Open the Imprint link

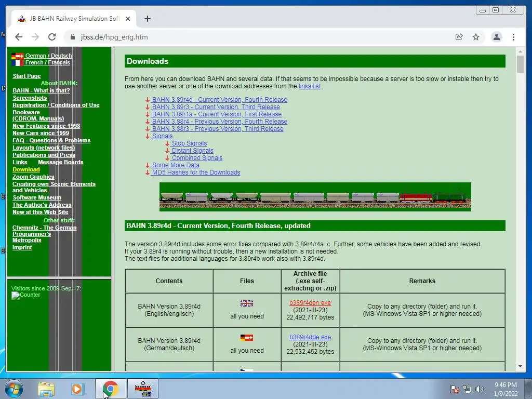22,247
